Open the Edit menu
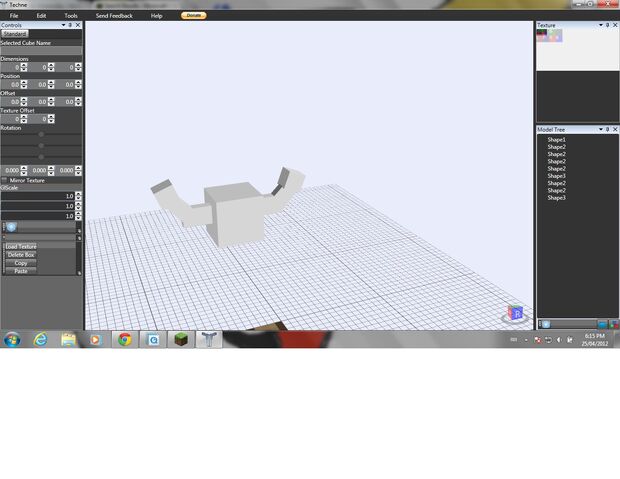Screen dimensions: 620x479 pyautogui.click(x=41, y=16)
